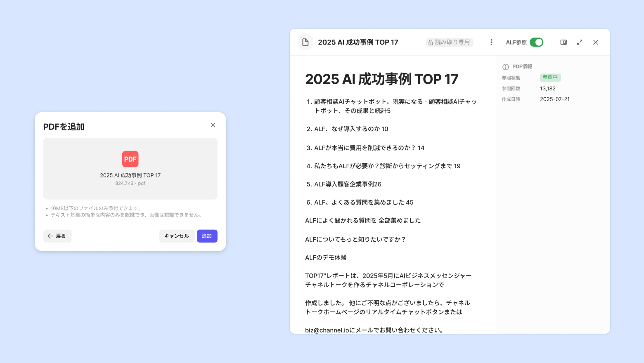
Task: Close the PDFを追加 dialog
Action: pos(213,125)
